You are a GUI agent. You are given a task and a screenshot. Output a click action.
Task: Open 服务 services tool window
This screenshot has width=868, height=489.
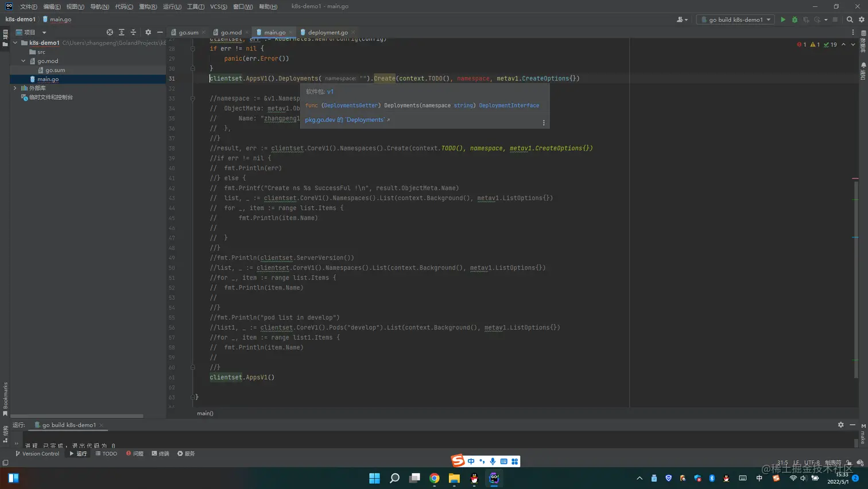186,453
